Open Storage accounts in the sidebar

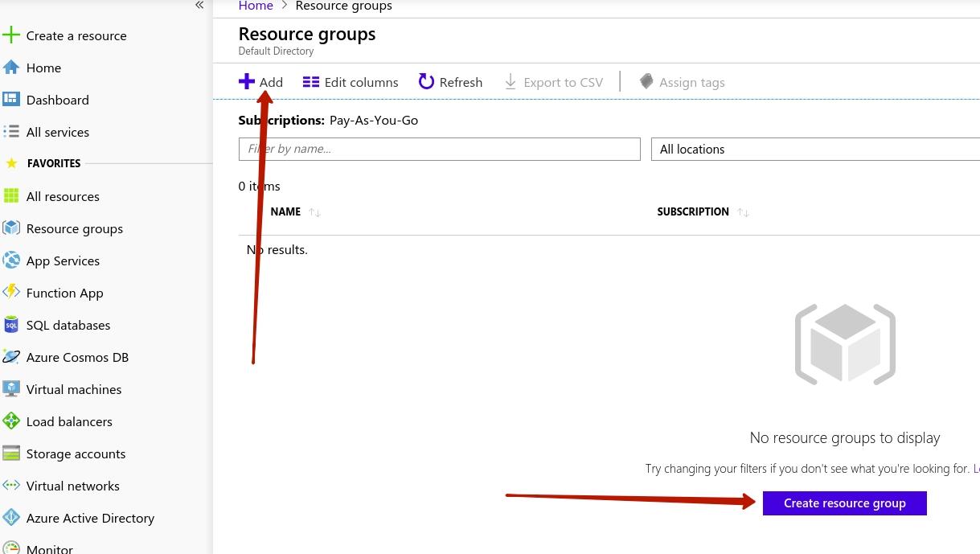click(76, 453)
